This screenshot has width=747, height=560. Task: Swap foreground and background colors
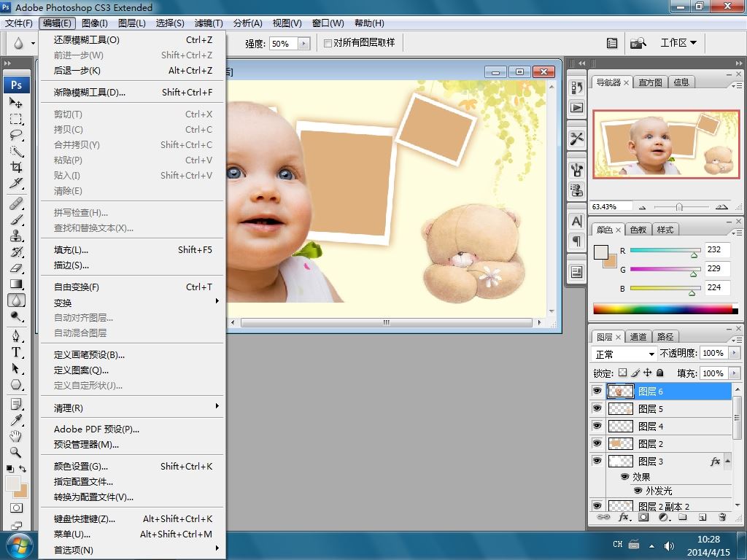(23, 469)
